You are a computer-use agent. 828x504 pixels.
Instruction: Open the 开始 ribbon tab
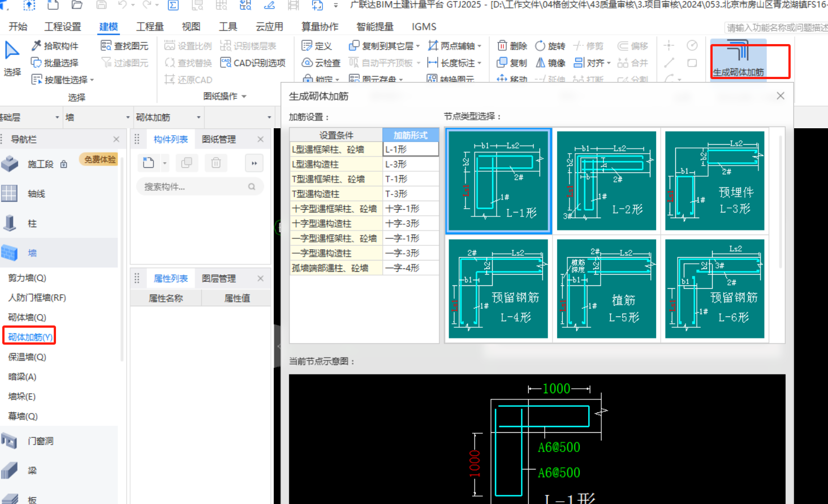point(18,27)
